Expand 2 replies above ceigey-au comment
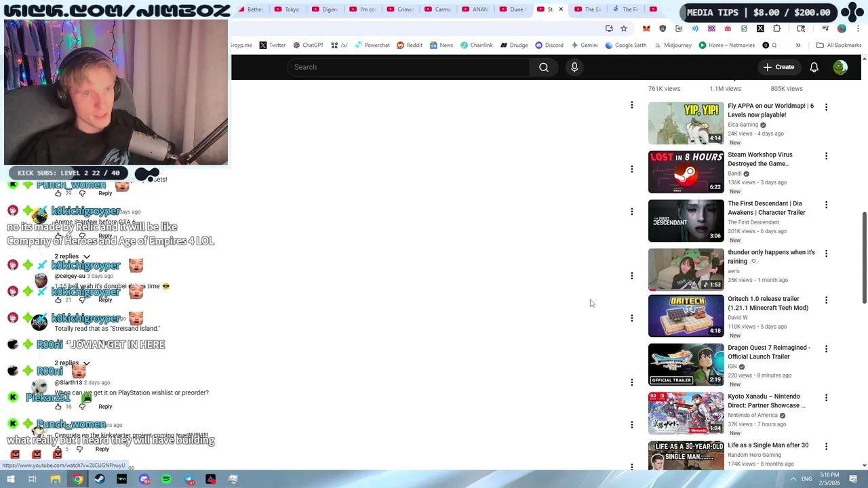The image size is (868, 488). pos(72,257)
